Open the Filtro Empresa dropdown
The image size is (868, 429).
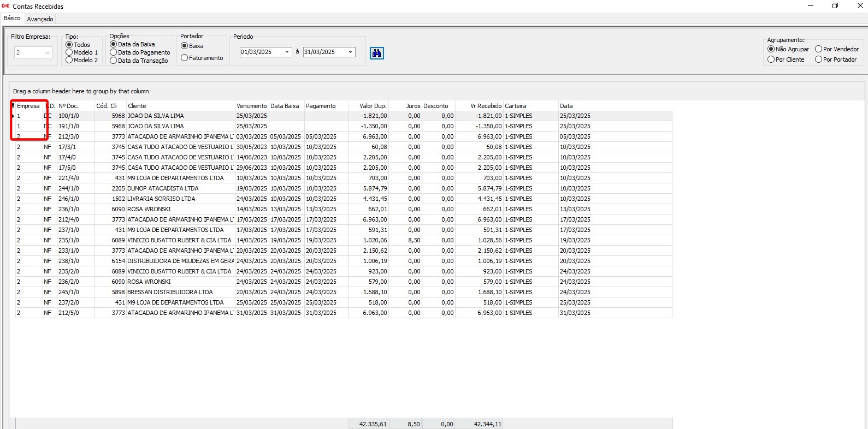click(x=48, y=53)
